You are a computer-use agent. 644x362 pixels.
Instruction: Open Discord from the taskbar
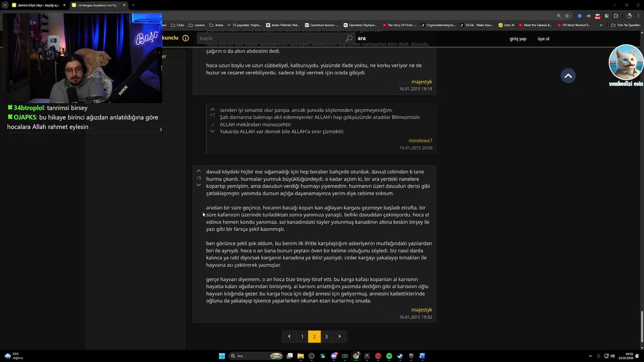(334, 356)
